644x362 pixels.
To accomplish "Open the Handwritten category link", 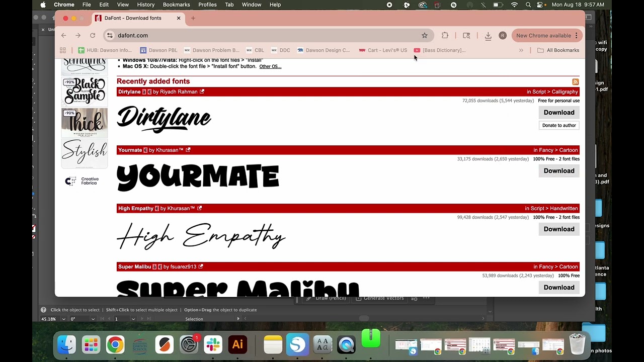I will pos(564,208).
